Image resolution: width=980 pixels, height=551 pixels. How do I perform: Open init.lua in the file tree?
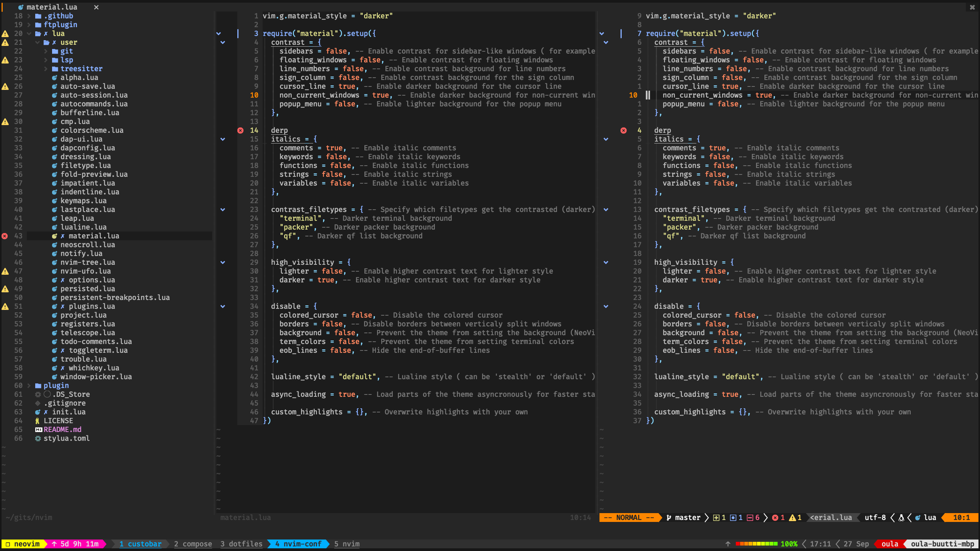click(x=69, y=412)
